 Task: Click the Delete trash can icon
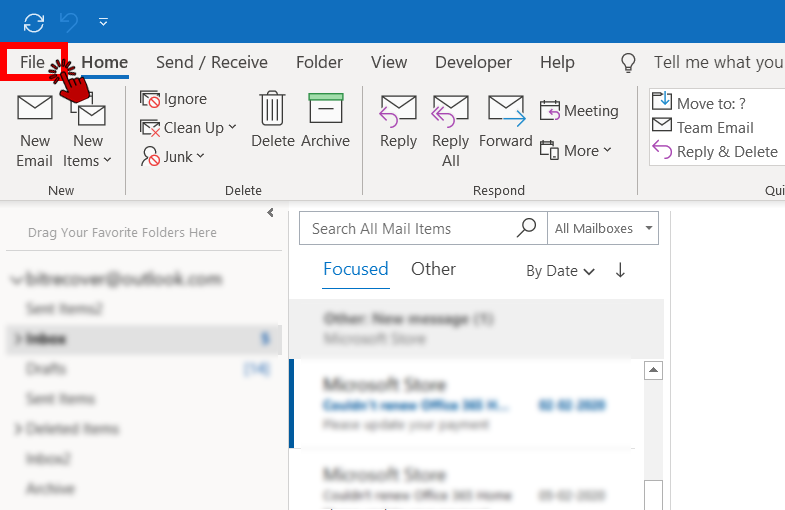[272, 109]
